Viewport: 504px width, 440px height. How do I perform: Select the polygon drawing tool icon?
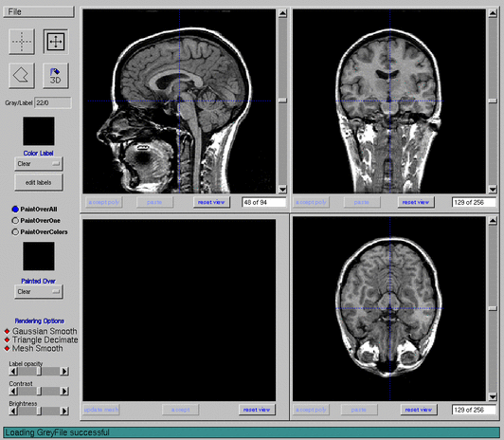pyautogui.click(x=22, y=76)
